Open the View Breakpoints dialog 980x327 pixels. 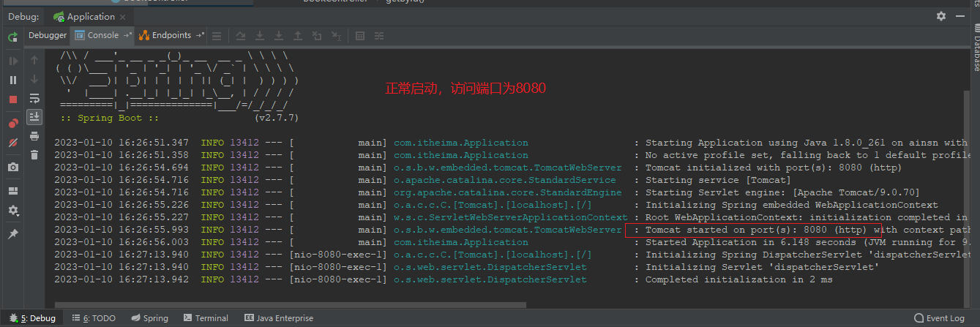[12, 123]
